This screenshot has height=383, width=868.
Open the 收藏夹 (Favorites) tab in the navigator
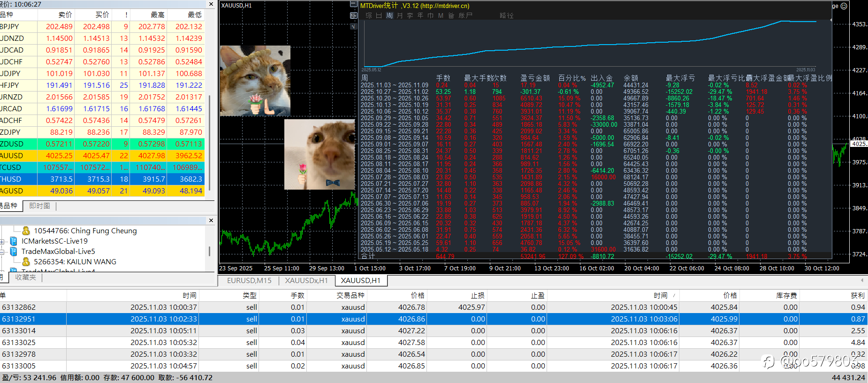point(25,277)
